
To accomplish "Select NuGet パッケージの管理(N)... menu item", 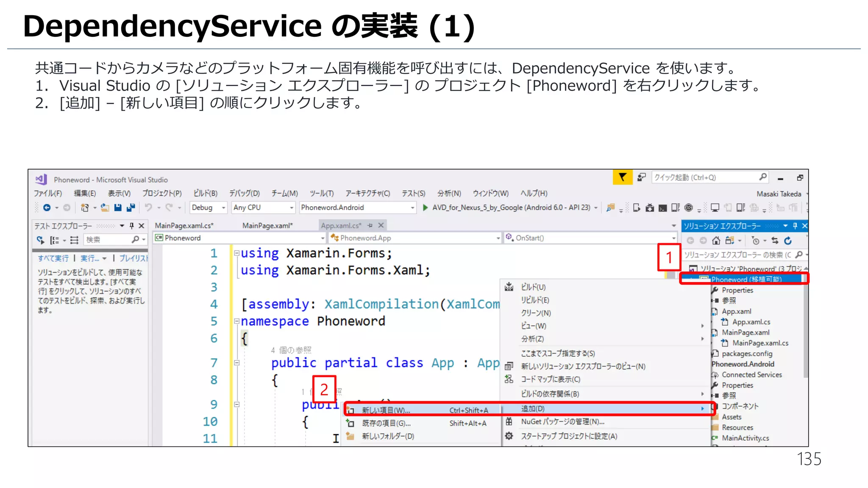I will [606, 421].
